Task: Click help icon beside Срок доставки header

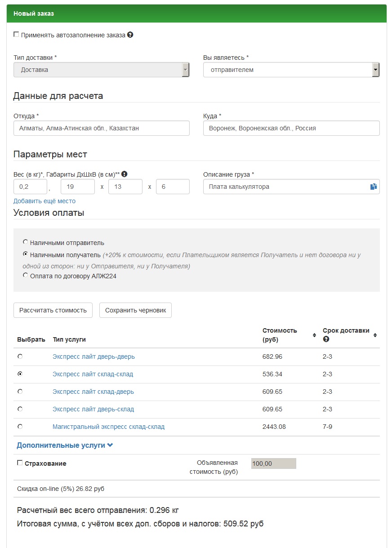Action: click(326, 339)
